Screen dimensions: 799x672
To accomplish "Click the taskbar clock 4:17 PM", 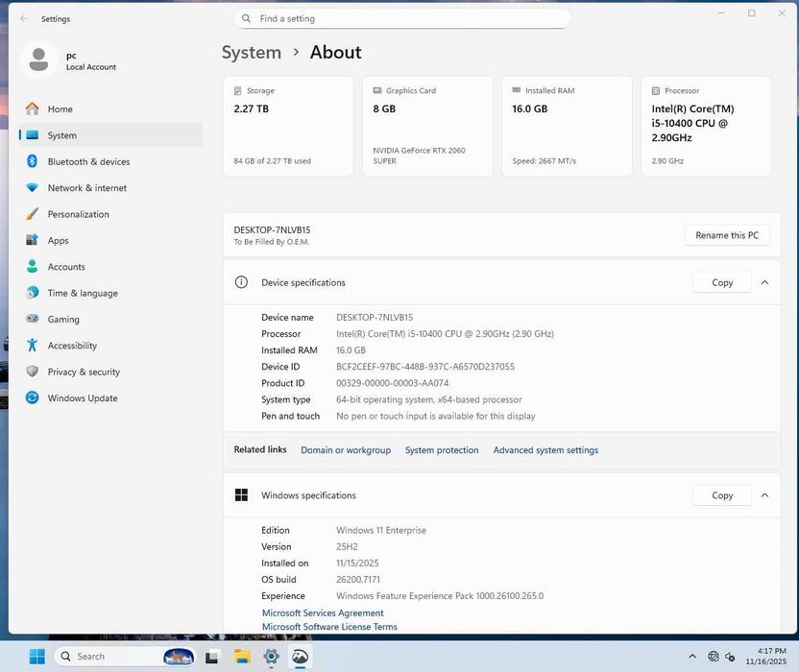I will coord(766,657).
